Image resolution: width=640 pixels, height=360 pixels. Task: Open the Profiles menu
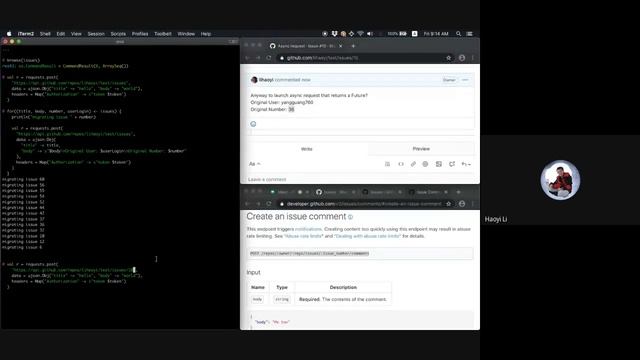tap(140, 34)
